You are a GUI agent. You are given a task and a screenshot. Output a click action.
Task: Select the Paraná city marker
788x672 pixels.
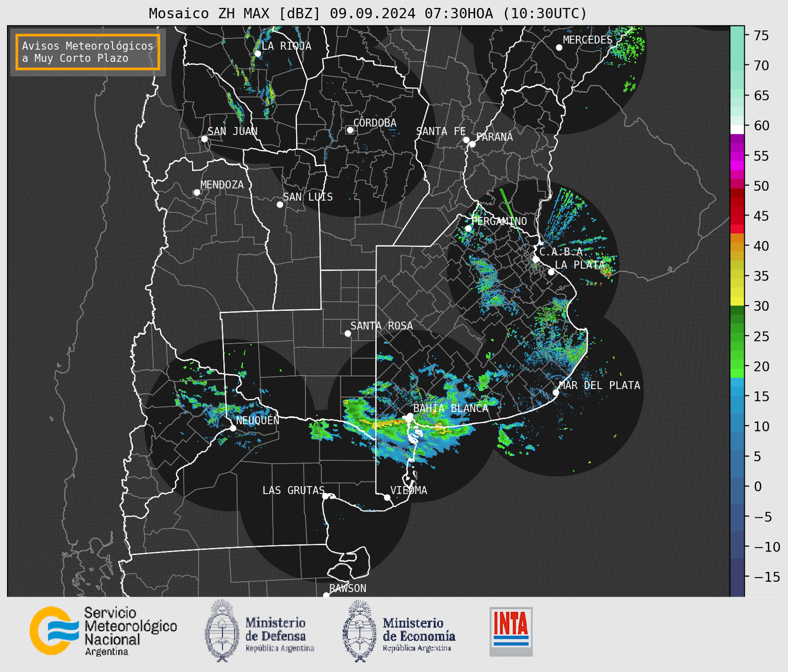click(472, 144)
